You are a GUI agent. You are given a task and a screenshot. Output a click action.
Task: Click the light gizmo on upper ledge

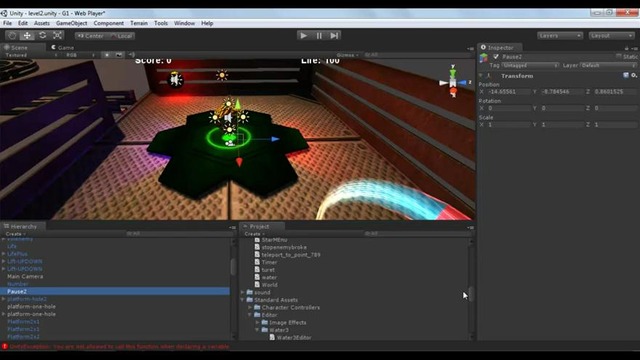click(x=222, y=75)
